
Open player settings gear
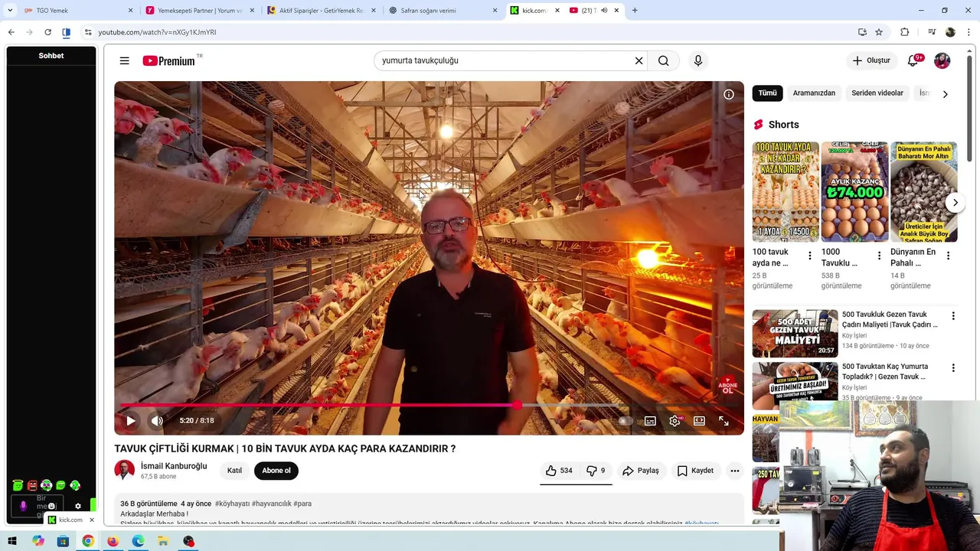tap(675, 421)
